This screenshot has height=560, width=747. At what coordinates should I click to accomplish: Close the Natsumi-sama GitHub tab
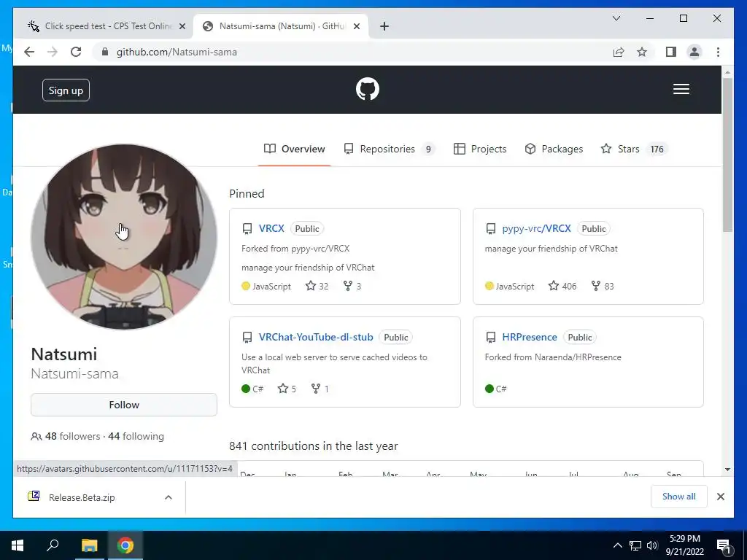click(356, 26)
